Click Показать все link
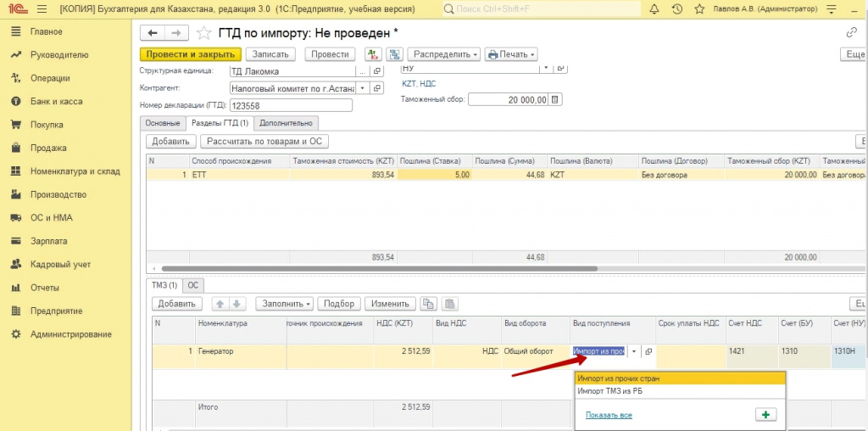Screen dimensions: 868x431 point(609,415)
